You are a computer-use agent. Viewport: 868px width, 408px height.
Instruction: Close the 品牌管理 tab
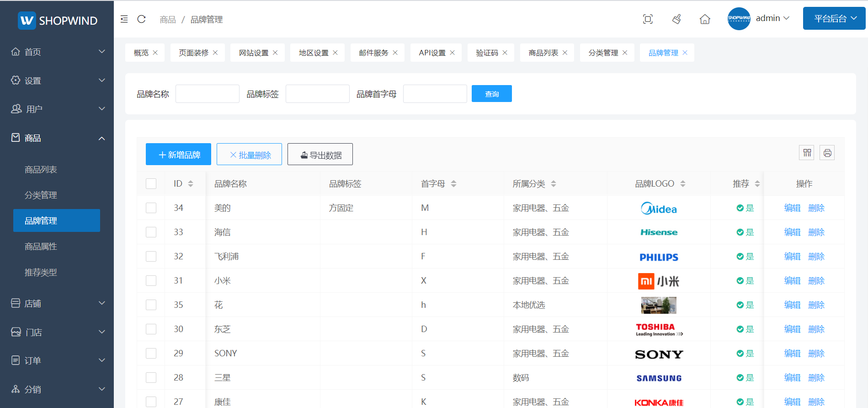tap(685, 53)
